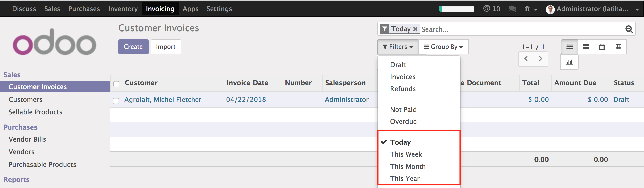Open Administrator user menu
The width and height of the screenshot is (644, 188).
coord(592,9)
